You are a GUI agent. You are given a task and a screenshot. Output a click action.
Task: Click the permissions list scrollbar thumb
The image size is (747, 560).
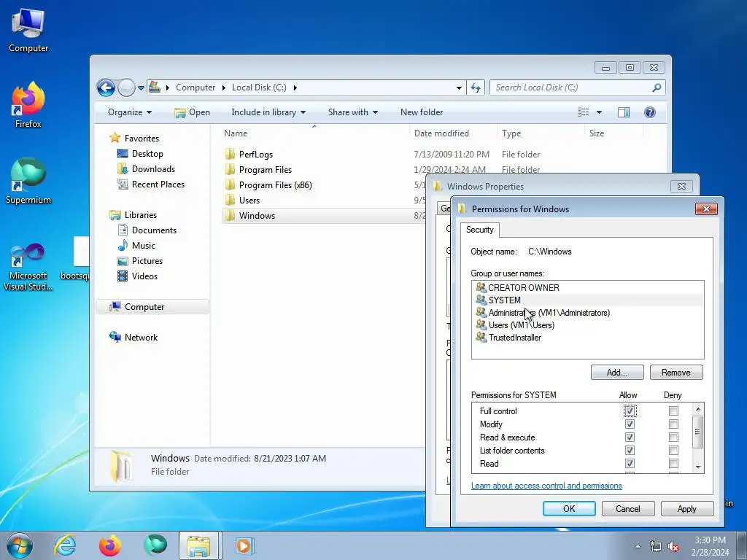click(697, 432)
